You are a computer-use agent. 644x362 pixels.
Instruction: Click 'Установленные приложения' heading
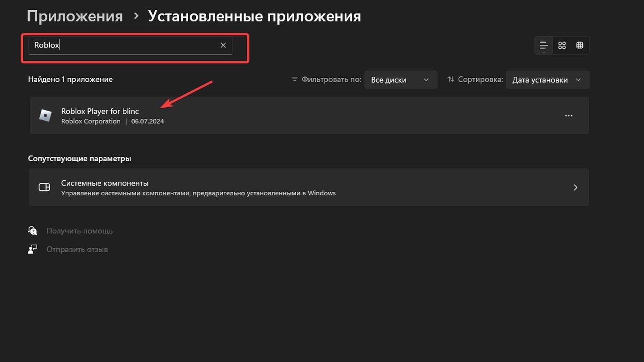254,16
